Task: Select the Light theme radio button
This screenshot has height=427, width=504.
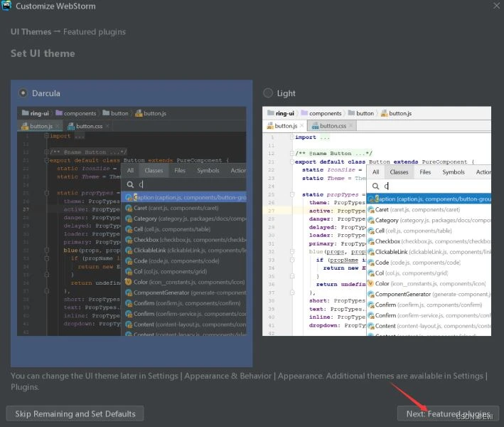Action: 268,93
